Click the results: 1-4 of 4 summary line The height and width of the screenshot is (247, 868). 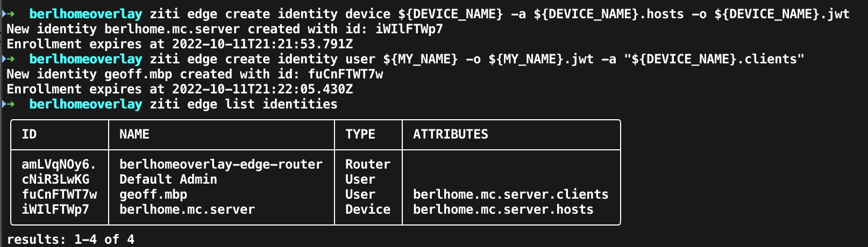(x=70, y=239)
